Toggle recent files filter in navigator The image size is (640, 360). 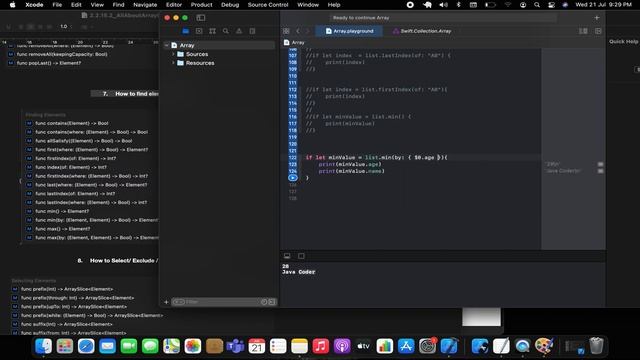coord(264,302)
